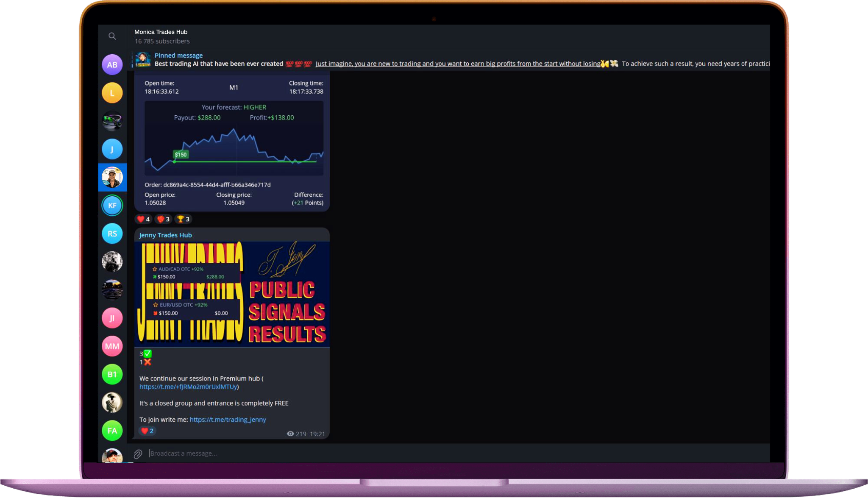Open the JI avatar chat
The width and height of the screenshot is (868, 498).
click(112, 318)
